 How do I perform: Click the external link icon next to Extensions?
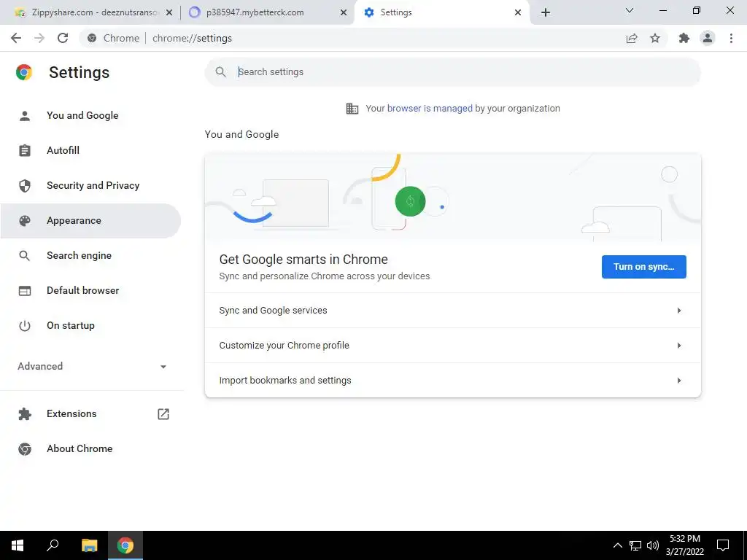pyautogui.click(x=163, y=414)
